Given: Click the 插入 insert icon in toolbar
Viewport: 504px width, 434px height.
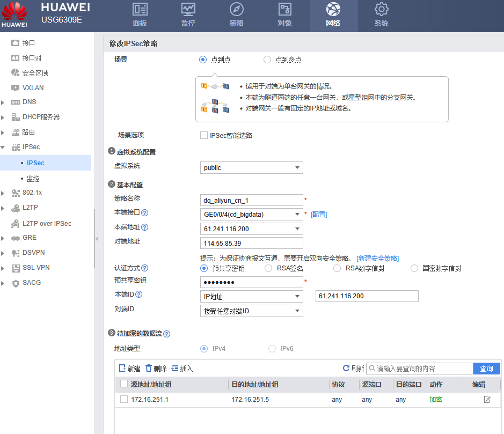Looking at the screenshot, I should tap(175, 369).
